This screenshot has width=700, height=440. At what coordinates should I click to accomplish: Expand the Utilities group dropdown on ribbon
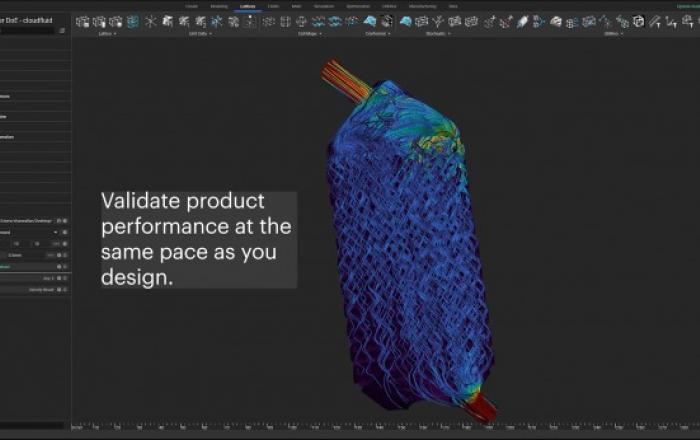(x=613, y=33)
